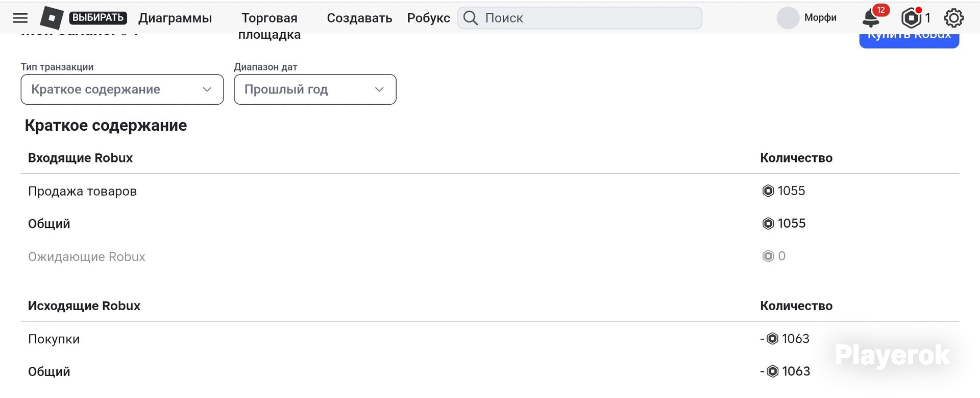Click the Количество header for incoming Robux
Screen dimensions: 980x398
pyautogui.click(x=796, y=158)
